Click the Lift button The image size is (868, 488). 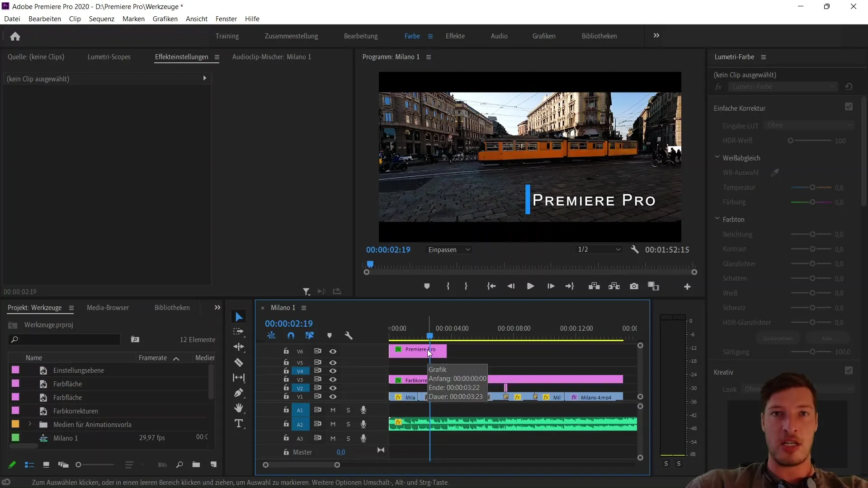594,286
